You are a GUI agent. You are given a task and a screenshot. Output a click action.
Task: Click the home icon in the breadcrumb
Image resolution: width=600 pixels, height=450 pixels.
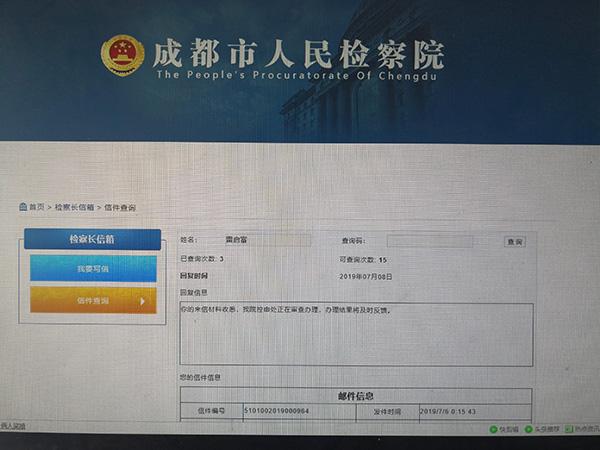coord(23,207)
